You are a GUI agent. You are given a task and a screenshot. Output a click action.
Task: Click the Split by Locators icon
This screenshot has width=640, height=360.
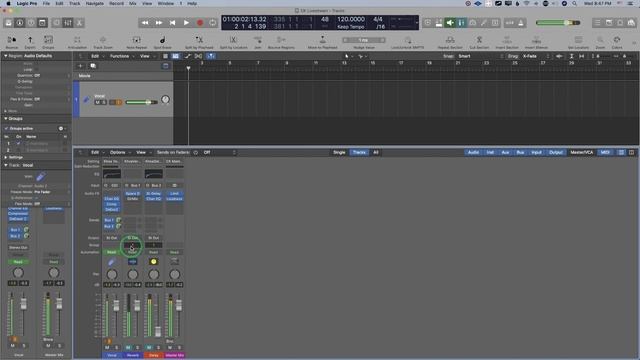[233, 42]
